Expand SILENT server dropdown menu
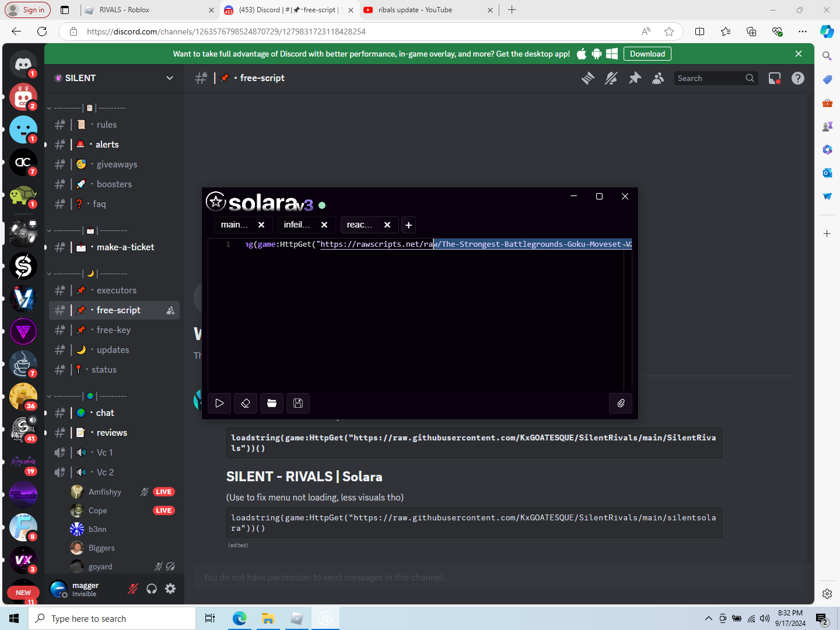This screenshot has width=840, height=630. (170, 78)
